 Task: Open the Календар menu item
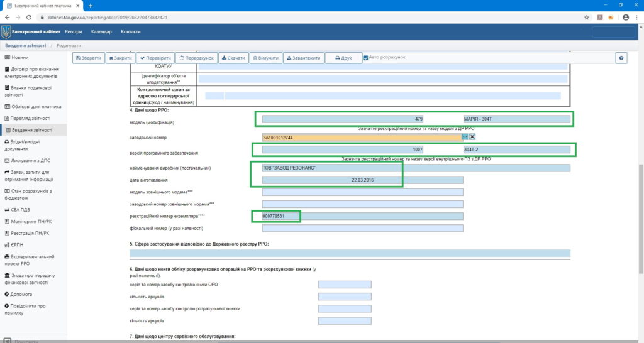point(101,31)
